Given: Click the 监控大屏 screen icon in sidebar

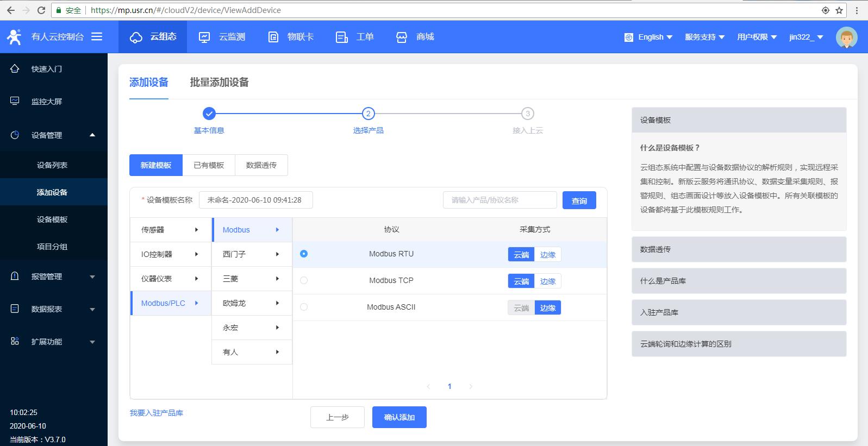Looking at the screenshot, I should coord(15,101).
